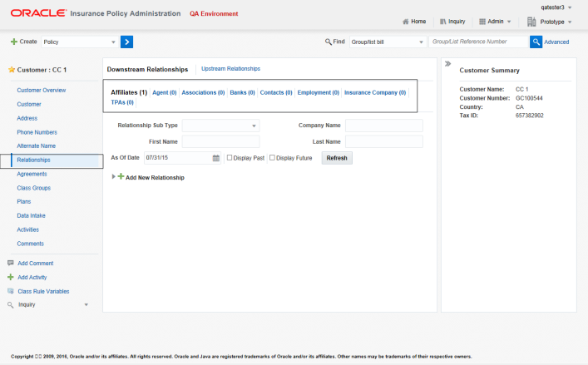Click the Advanced search link
This screenshot has height=365, width=588.
556,42
